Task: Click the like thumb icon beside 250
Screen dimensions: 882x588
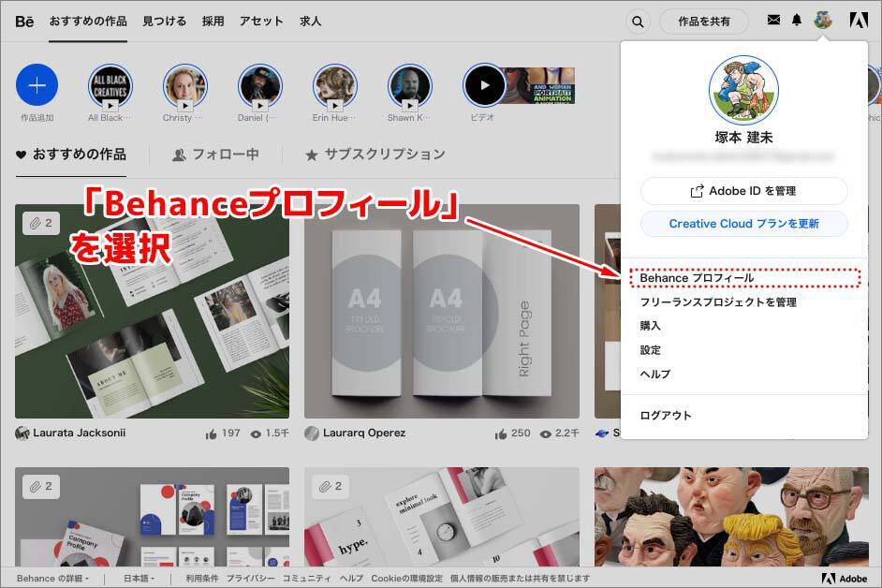Action: point(501,434)
